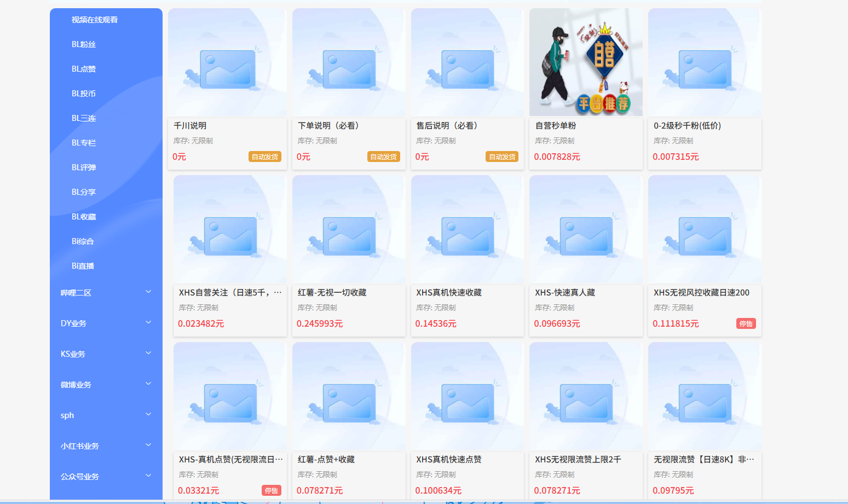Viewport: 848px width, 504px height.
Task: Expand the DY业务 menu chevron
Action: tap(148, 323)
